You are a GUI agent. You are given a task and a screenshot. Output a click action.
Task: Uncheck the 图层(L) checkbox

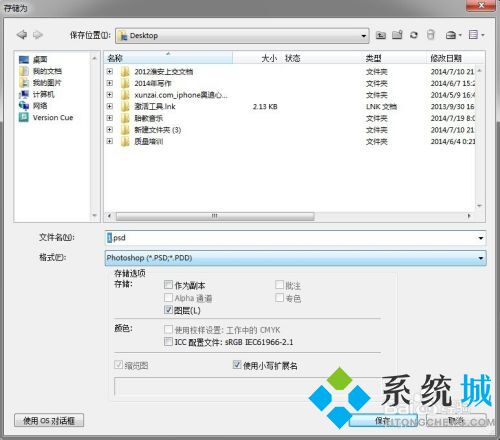(x=168, y=310)
